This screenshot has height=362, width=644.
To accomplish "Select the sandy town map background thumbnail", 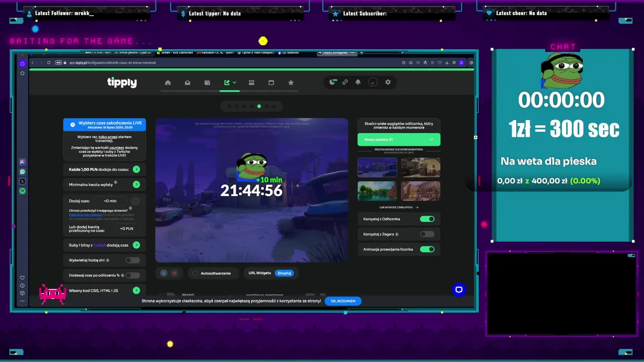I will pyautogui.click(x=421, y=191).
